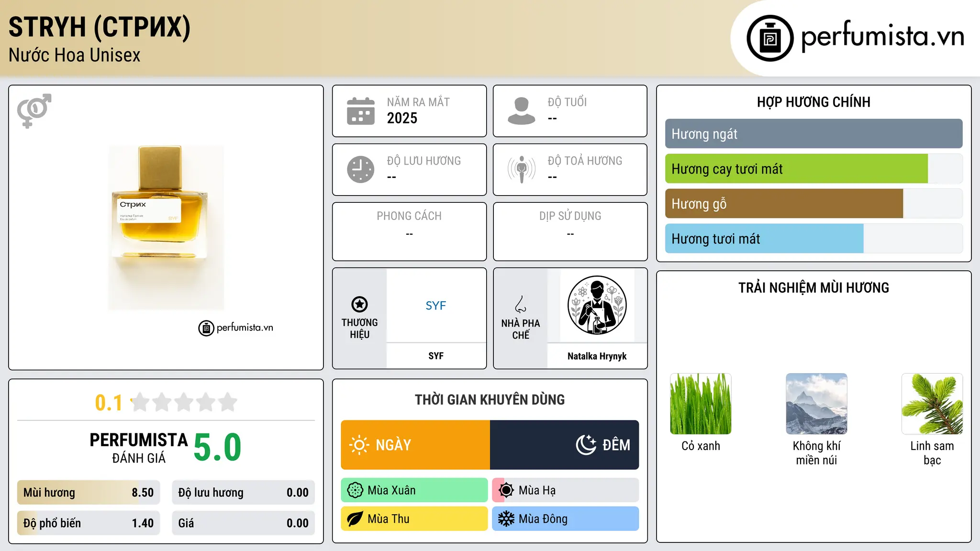The width and height of the screenshot is (980, 551).
Task: Click the Natalka Hrynyk perfumer portrait
Action: tap(597, 305)
